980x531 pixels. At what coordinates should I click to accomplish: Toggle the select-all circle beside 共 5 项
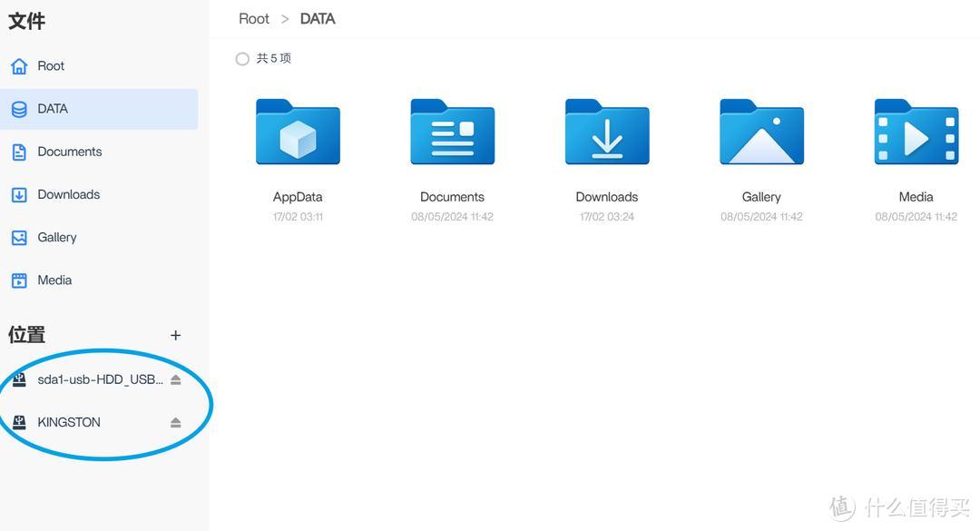tap(242, 59)
